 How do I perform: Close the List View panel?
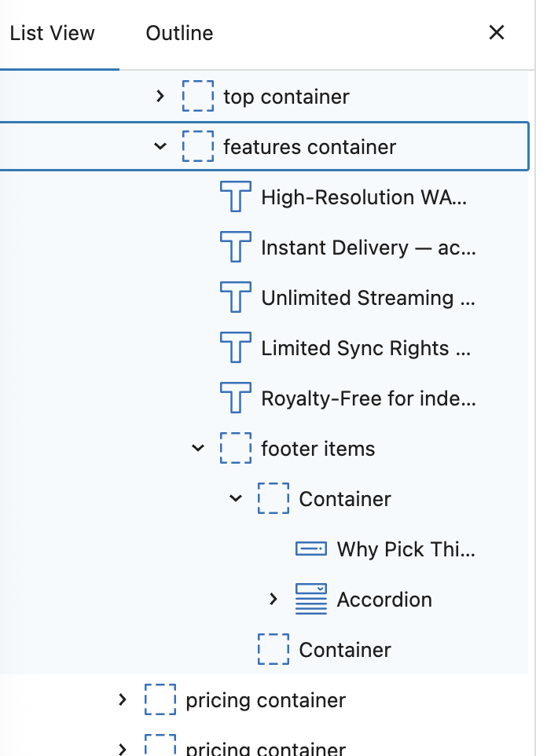pyautogui.click(x=497, y=33)
